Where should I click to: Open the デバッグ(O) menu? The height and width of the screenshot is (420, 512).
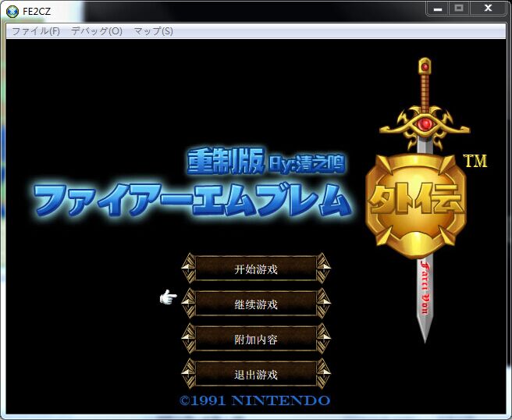click(97, 31)
